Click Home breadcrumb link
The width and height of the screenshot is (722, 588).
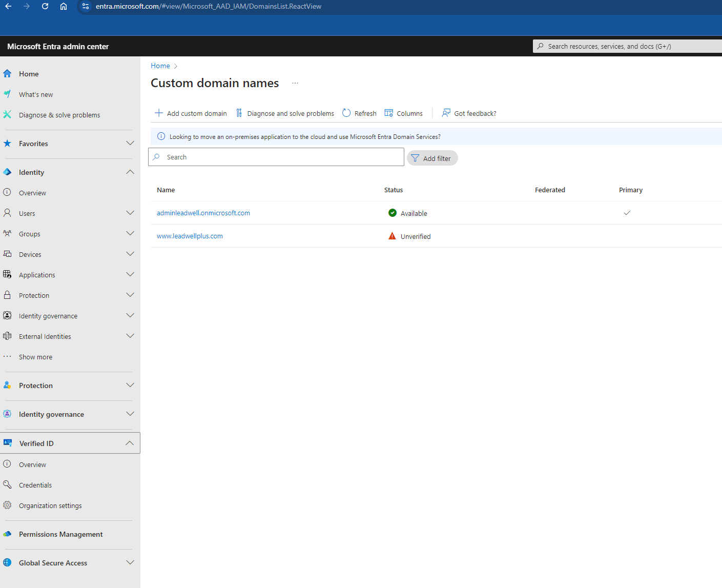(160, 66)
